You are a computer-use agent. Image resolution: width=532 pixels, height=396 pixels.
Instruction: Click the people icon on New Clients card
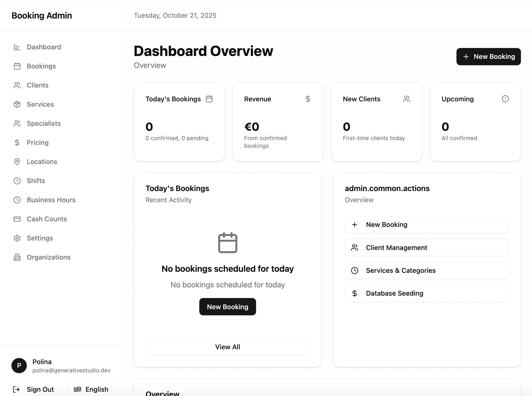(407, 99)
